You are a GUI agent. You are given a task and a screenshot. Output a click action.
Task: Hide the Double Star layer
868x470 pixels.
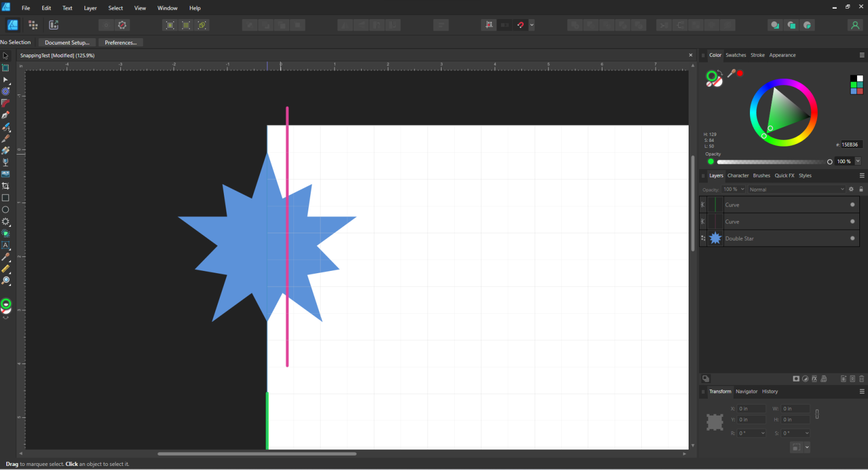click(x=852, y=238)
